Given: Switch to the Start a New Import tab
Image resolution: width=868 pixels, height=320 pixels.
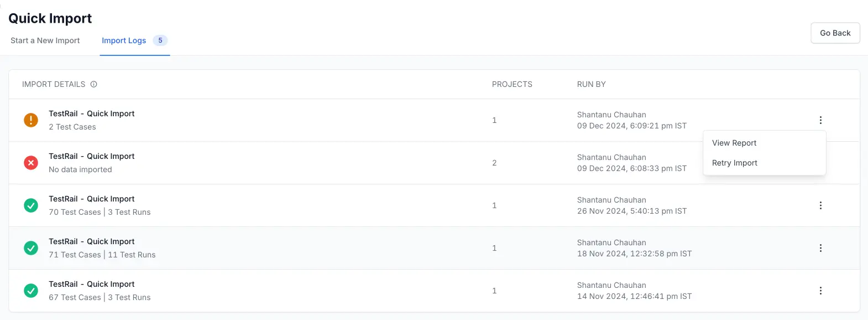Looking at the screenshot, I should (45, 40).
